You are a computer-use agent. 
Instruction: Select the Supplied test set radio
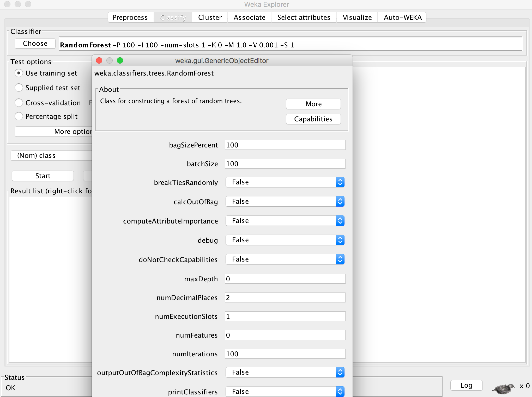19,88
